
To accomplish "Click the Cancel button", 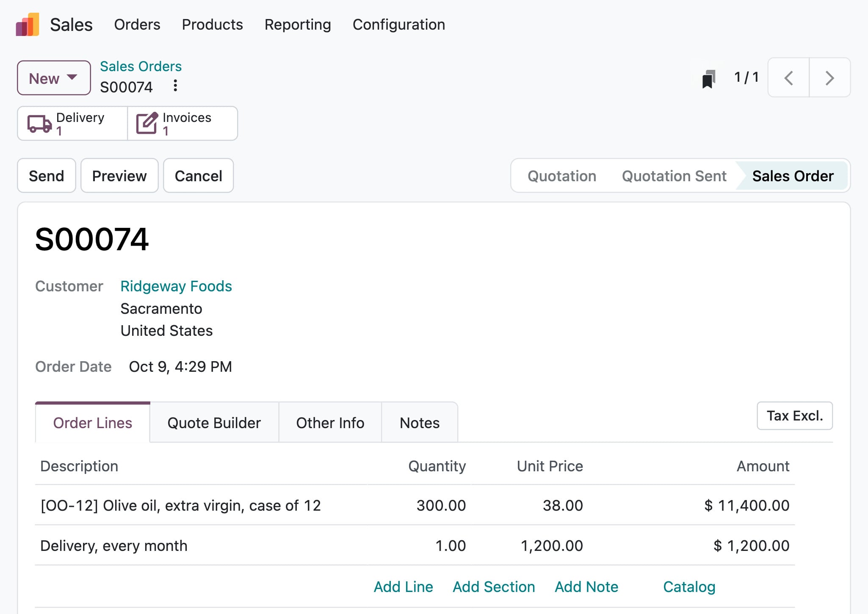I will pos(199,176).
